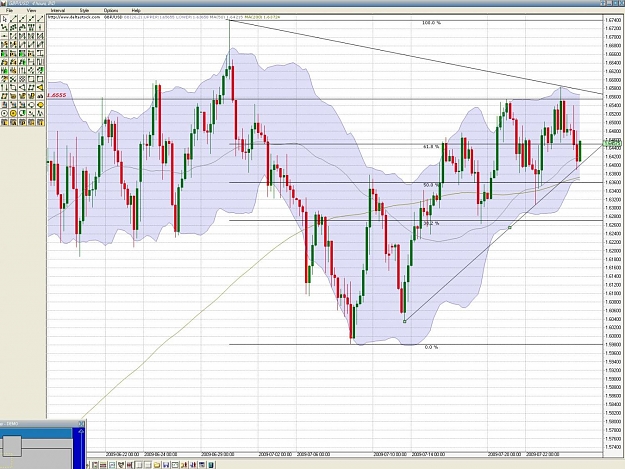The image size is (625, 469).
Task: Click the 2009-07-10 00:00 date label
Action: coord(390,454)
